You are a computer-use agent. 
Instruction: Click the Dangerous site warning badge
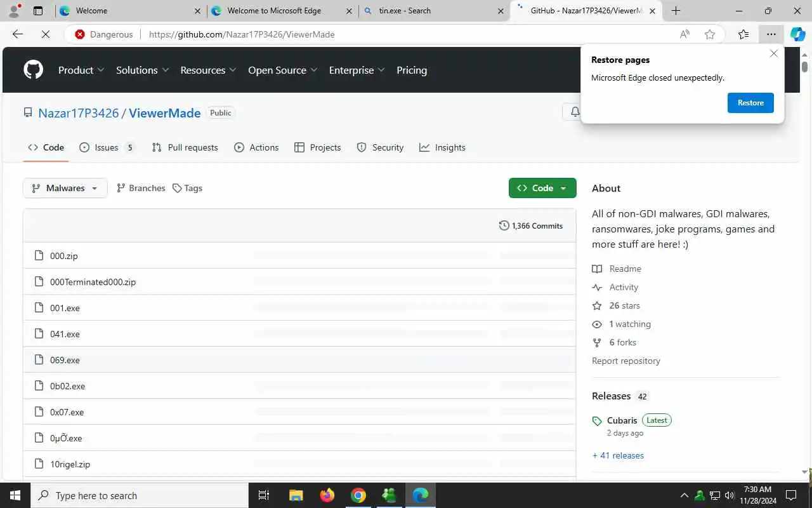coord(104,34)
